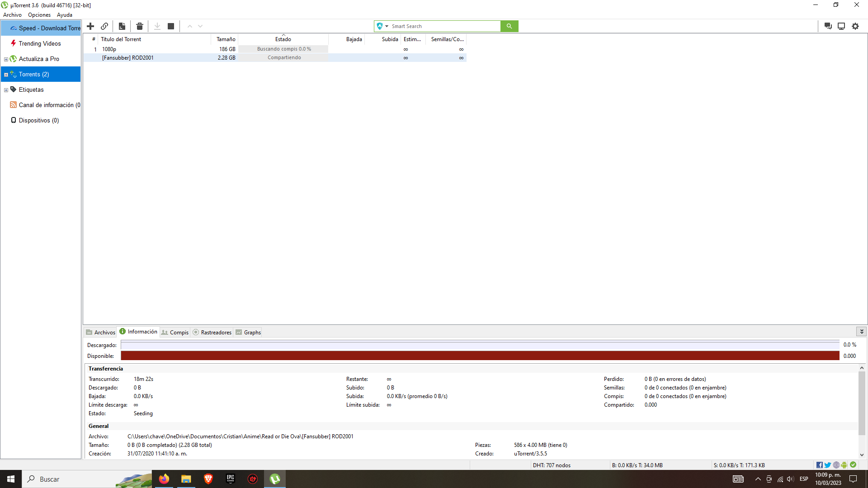Select Actualiza a Pro sidebar item
Viewport: 868px width, 488px height.
39,59
